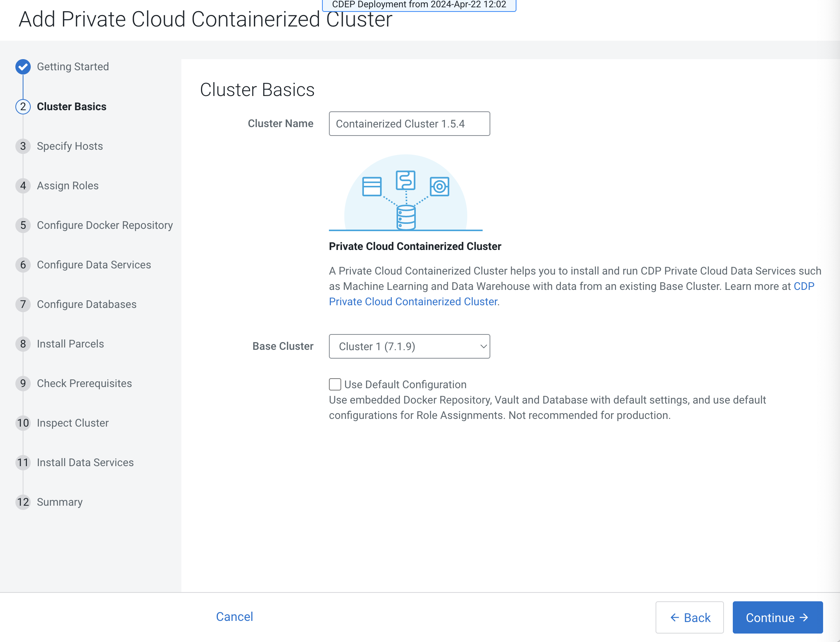Click the step 6 number circle
The height and width of the screenshot is (642, 840).
point(23,265)
